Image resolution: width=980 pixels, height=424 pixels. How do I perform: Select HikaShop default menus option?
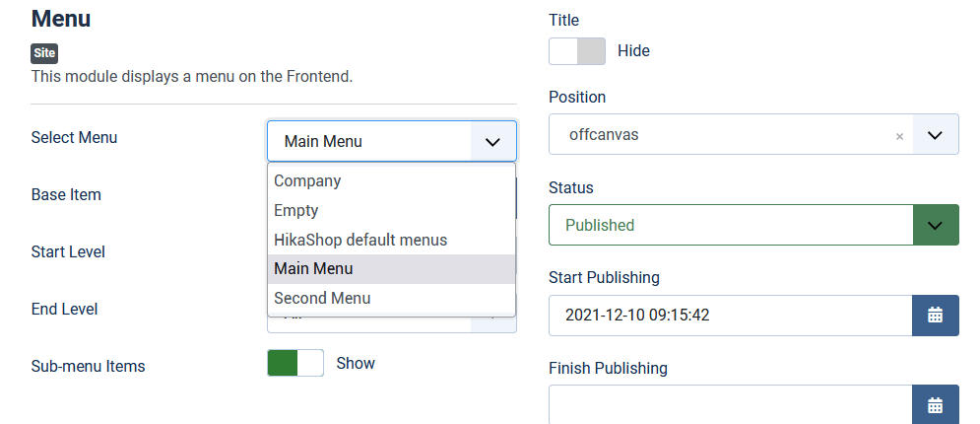(360, 240)
